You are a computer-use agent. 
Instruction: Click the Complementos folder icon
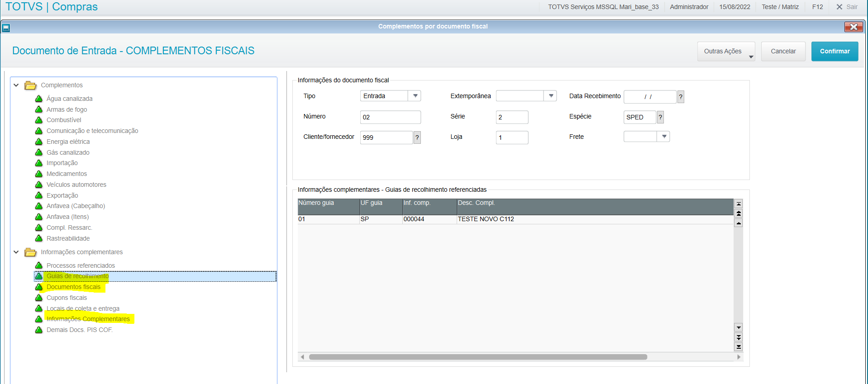pos(30,85)
